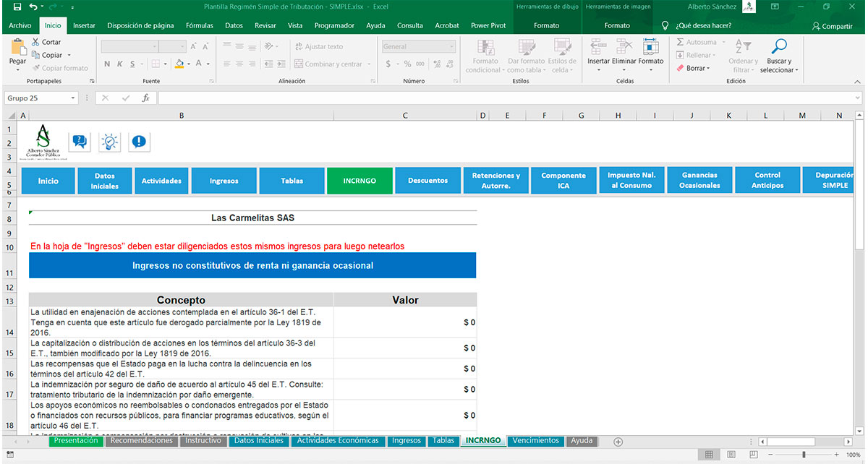Click Copiar formato paintbrush
The width and height of the screenshot is (868, 464).
click(x=59, y=68)
